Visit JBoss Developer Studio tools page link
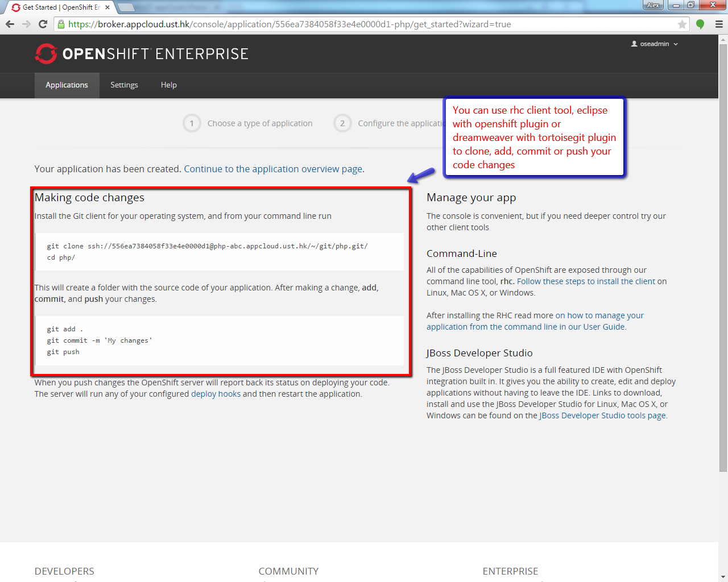This screenshot has width=728, height=582. coord(602,415)
